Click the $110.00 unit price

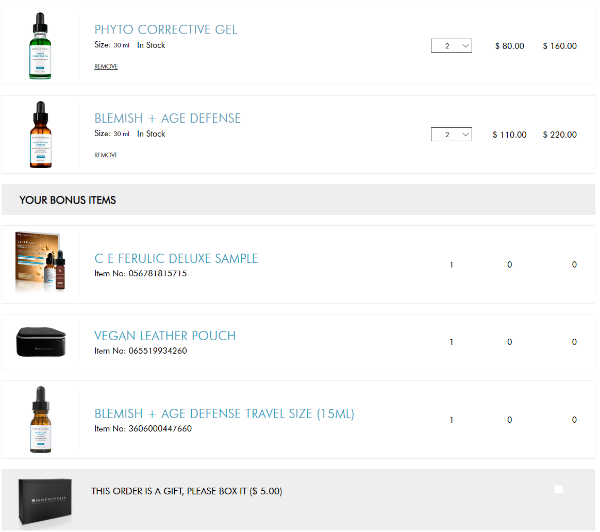coord(509,134)
